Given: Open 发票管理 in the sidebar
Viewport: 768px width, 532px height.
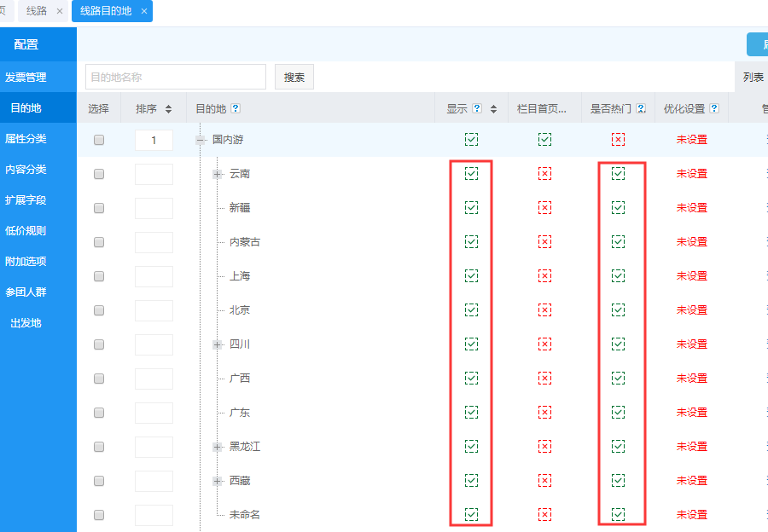Looking at the screenshot, I should (26, 78).
